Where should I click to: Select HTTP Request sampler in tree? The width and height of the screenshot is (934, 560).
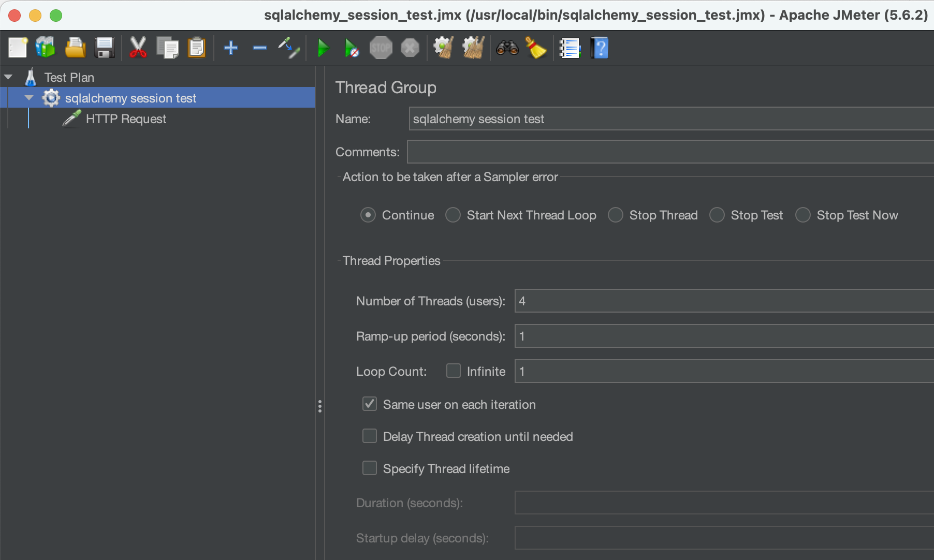pyautogui.click(x=126, y=119)
